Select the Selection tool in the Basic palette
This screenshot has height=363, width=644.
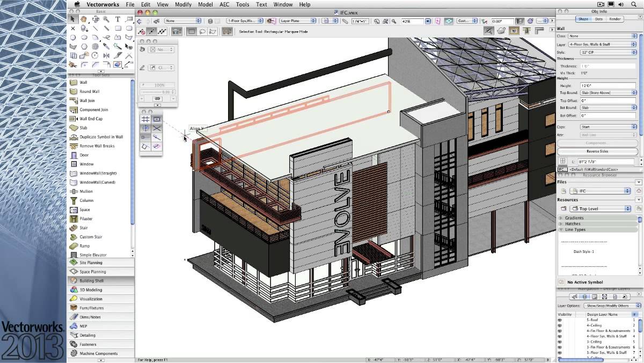[72, 18]
